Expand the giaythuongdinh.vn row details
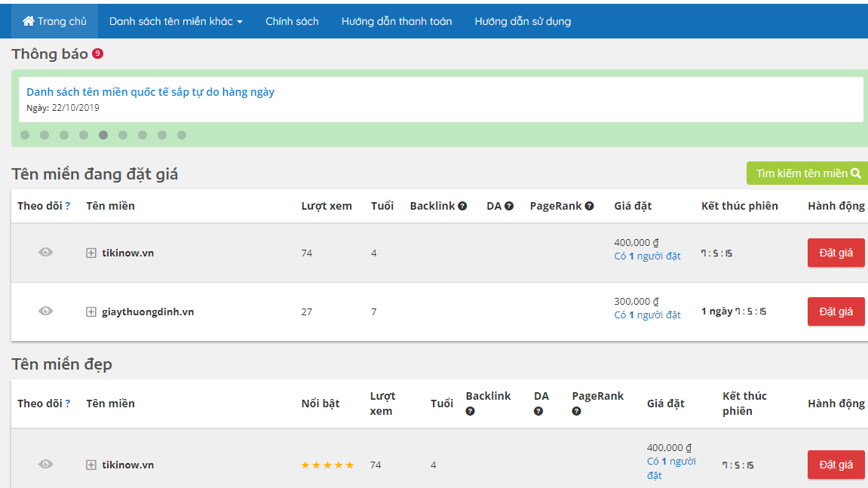This screenshot has width=868, height=488. point(91,312)
